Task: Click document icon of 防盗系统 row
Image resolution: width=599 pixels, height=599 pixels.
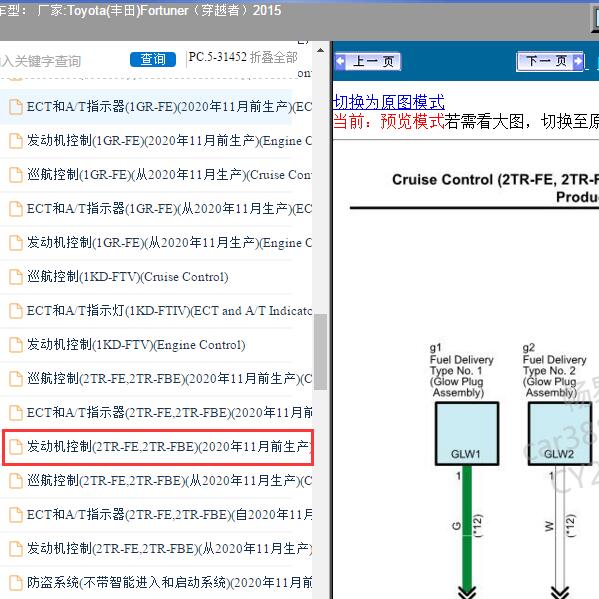Action: (16, 583)
